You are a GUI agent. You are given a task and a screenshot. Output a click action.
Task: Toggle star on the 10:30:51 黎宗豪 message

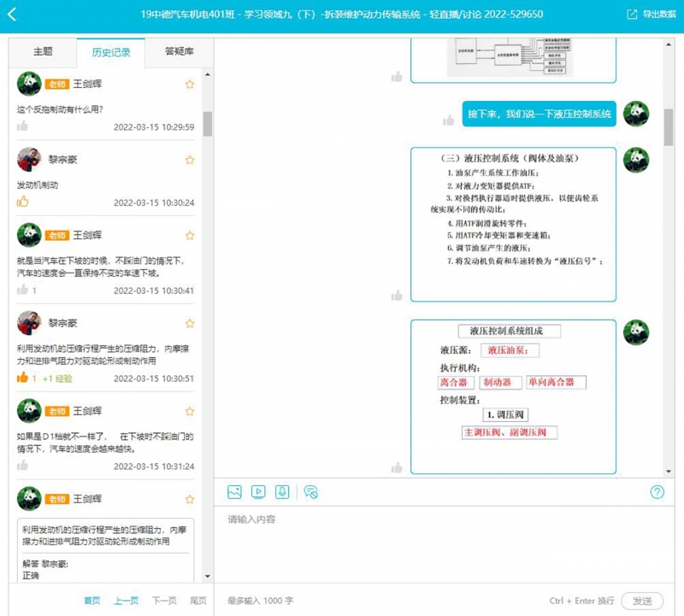click(x=189, y=323)
